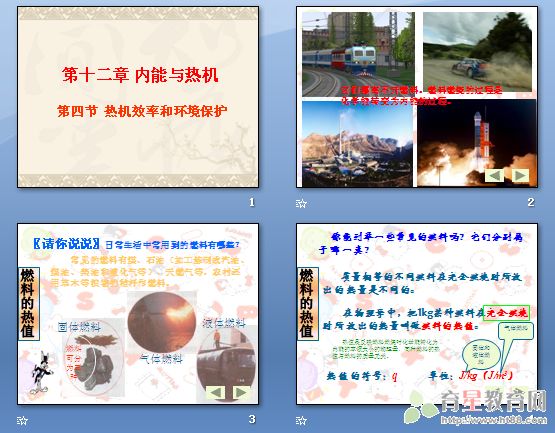Click the 【请你说说】 heading on slide 3
This screenshot has height=433, width=555.
click(67, 244)
